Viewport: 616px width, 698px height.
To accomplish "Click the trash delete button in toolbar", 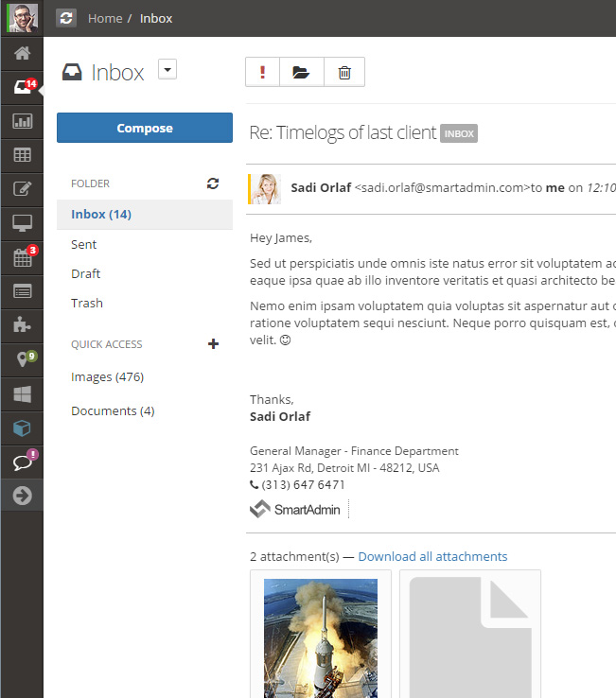I will pyautogui.click(x=344, y=72).
